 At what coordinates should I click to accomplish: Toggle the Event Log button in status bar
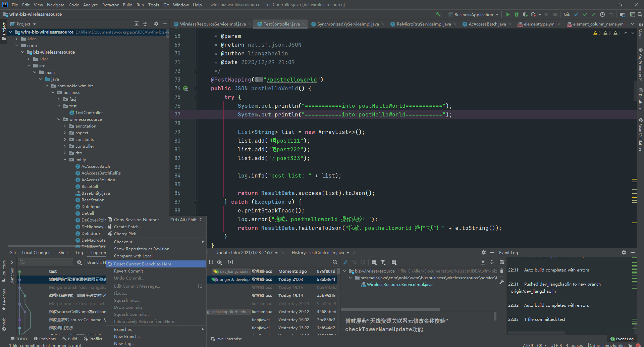pyautogui.click(x=622, y=339)
